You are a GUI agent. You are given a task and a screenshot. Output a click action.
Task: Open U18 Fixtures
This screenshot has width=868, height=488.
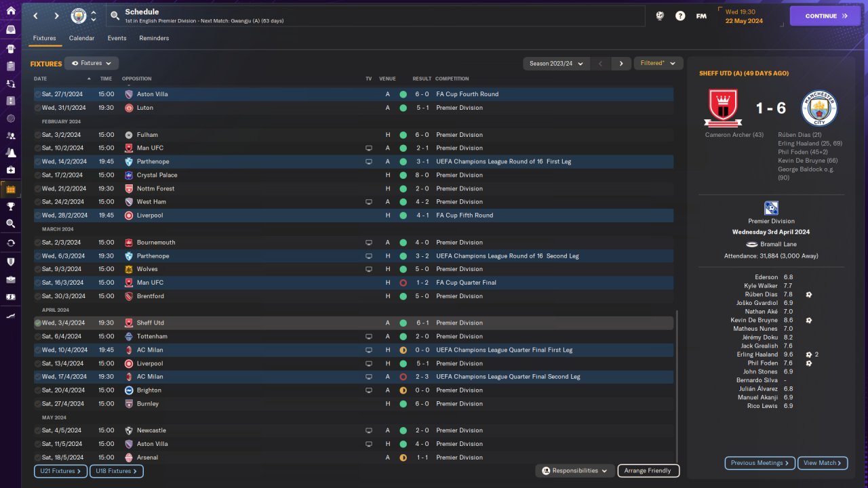tap(116, 471)
